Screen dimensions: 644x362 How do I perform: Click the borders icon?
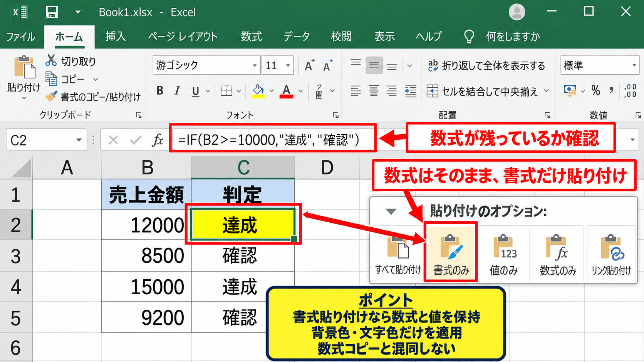point(226,91)
